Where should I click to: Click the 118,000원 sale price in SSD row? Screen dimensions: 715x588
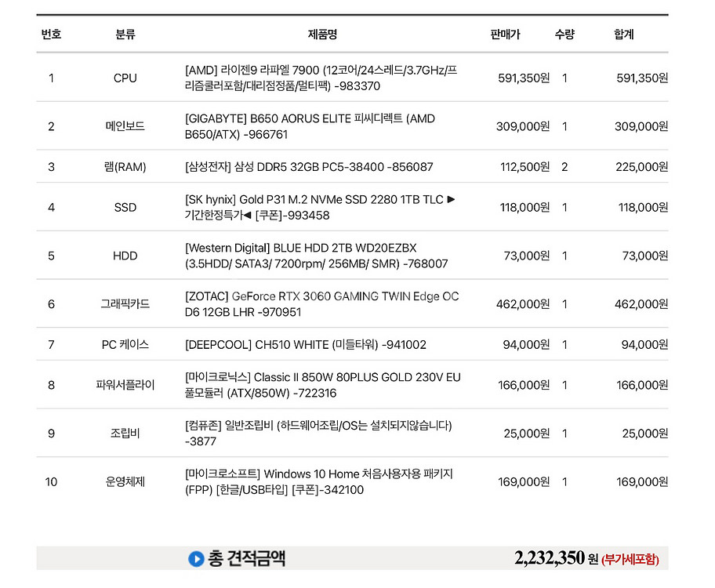coord(524,208)
